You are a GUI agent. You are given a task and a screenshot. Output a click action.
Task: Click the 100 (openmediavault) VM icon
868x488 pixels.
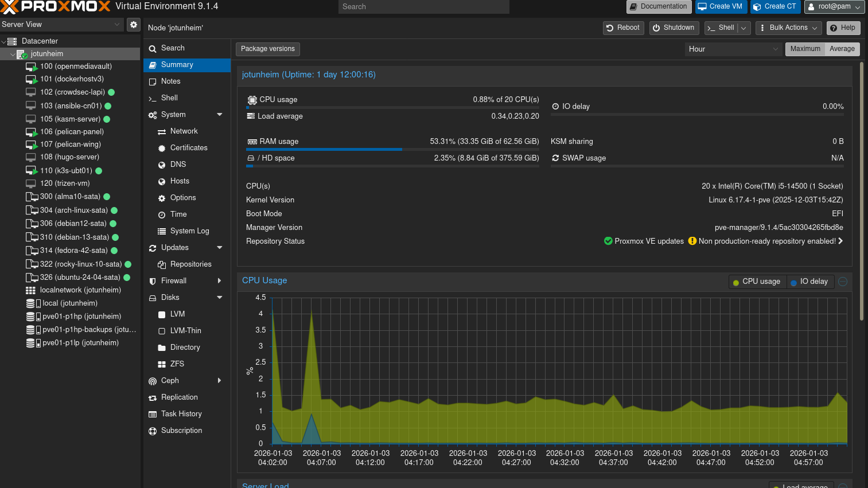31,67
